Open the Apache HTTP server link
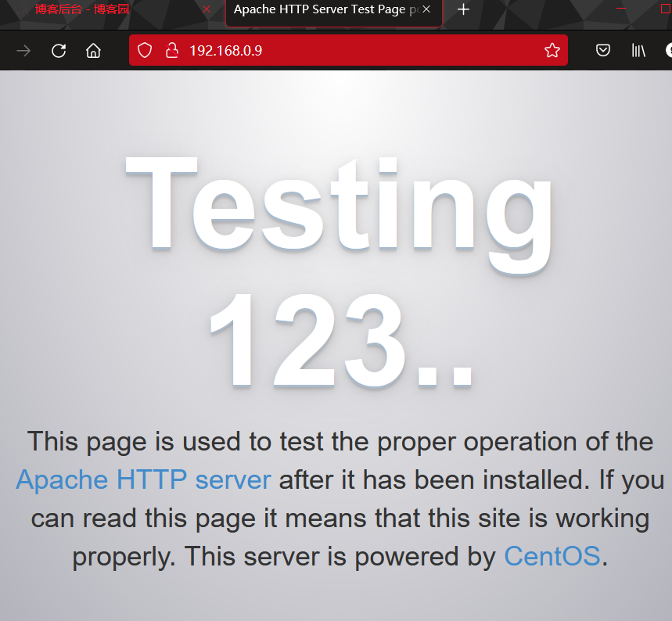672x621 pixels. [144, 479]
